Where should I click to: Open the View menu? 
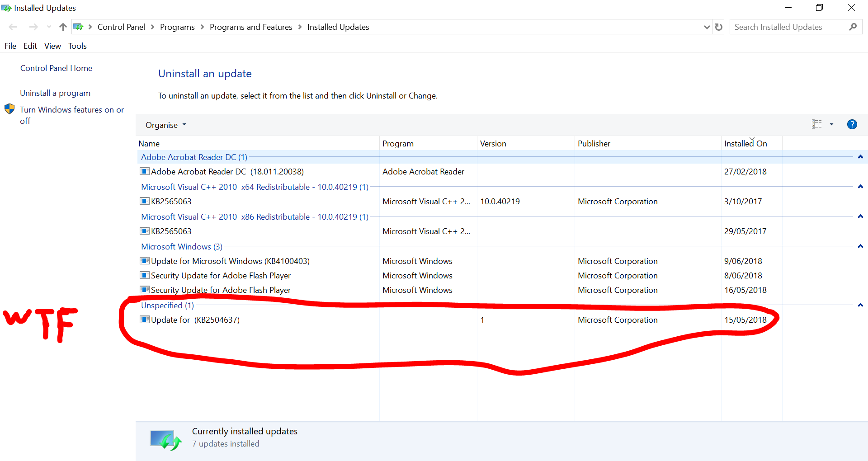[x=52, y=46]
